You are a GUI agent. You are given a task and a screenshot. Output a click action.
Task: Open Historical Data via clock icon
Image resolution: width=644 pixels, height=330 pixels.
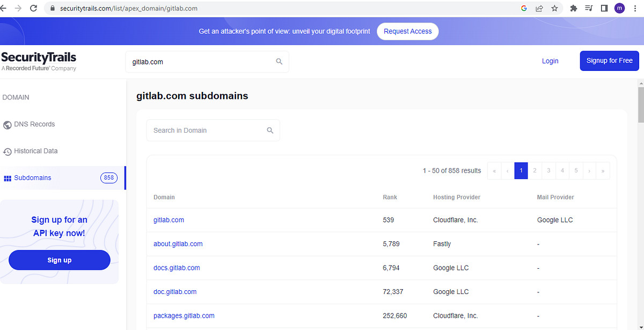click(8, 151)
